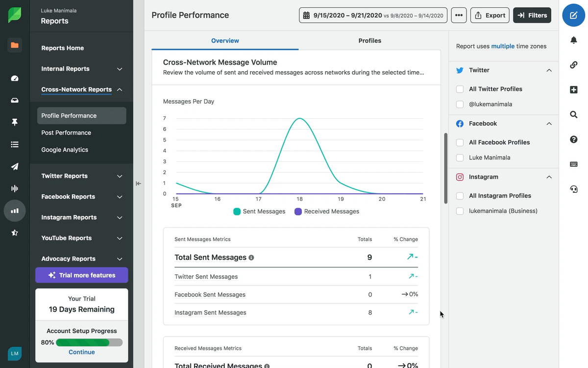Click the Compose pencil icon
This screenshot has height=368, width=588.
pos(573,15)
